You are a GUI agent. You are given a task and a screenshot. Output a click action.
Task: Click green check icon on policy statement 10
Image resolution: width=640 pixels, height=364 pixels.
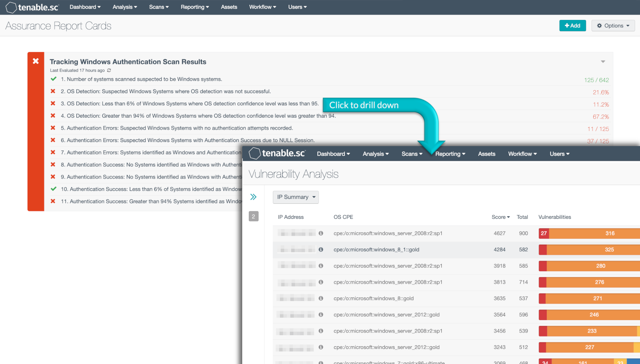point(53,189)
